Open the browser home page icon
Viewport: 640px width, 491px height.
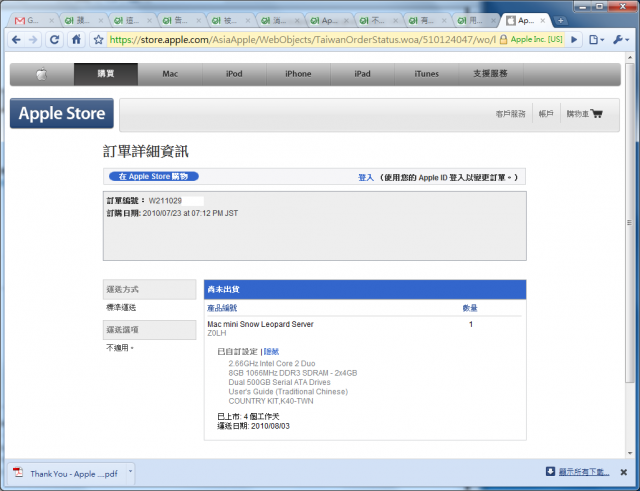[x=76, y=40]
